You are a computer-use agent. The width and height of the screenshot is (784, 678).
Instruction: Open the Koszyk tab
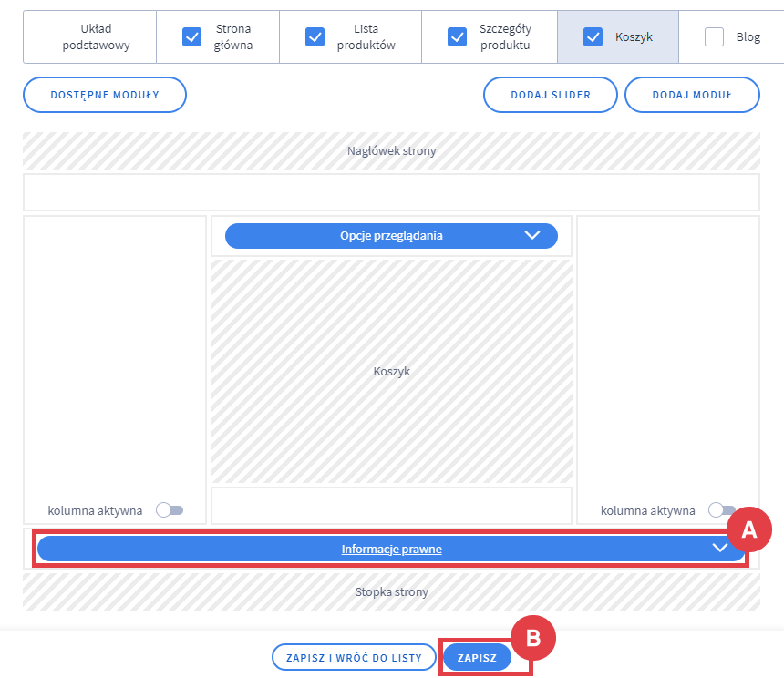tap(634, 37)
